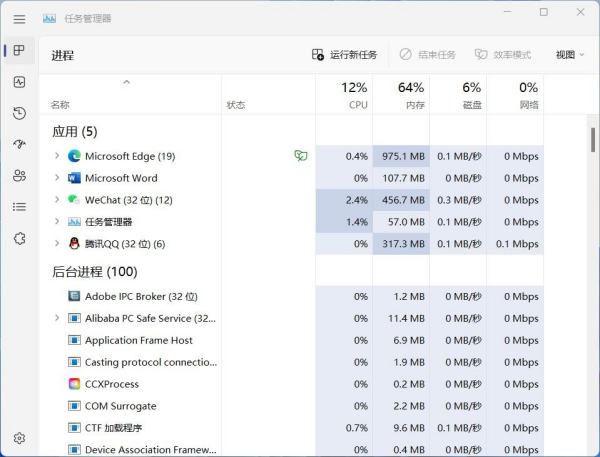Open the Services page in sidebar
Screen dimensions: 600x457
click(19, 238)
